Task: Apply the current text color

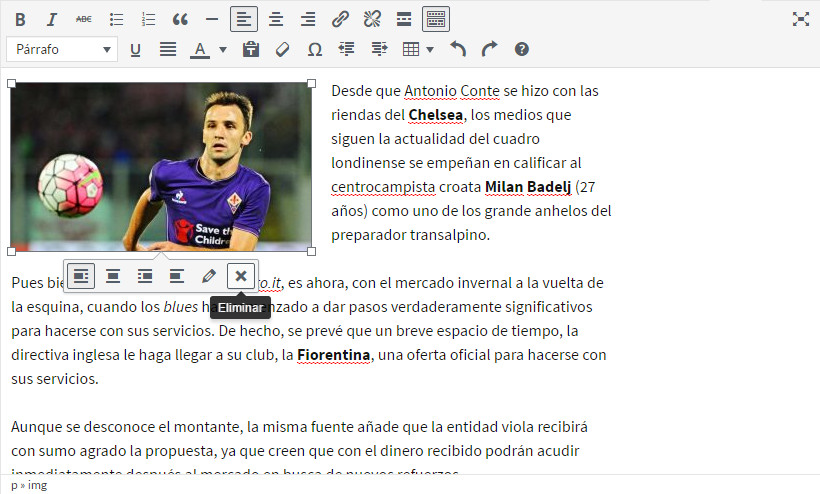Action: (200, 50)
